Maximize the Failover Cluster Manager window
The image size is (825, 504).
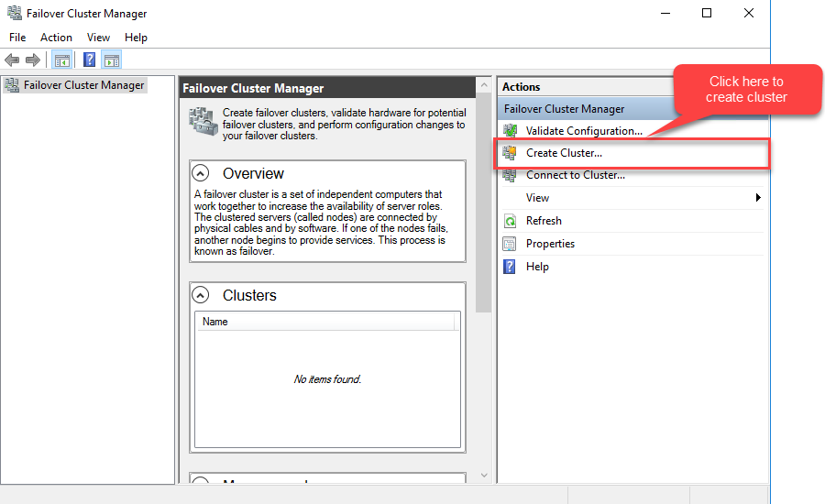[707, 13]
